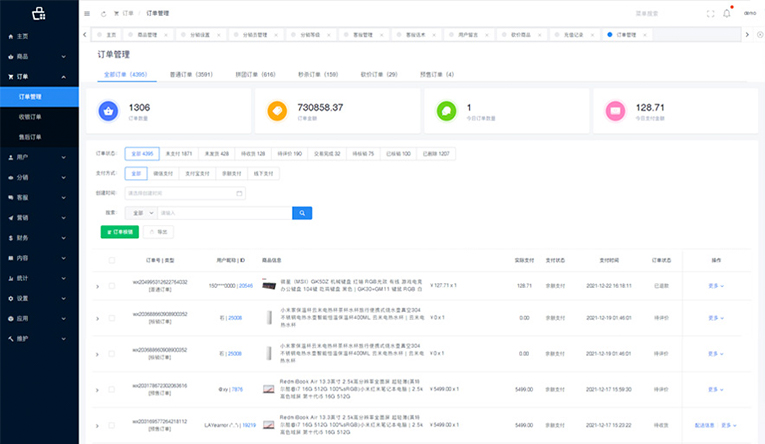Select the 未支付 1871 order status filter
The image size is (765, 444).
179,154
